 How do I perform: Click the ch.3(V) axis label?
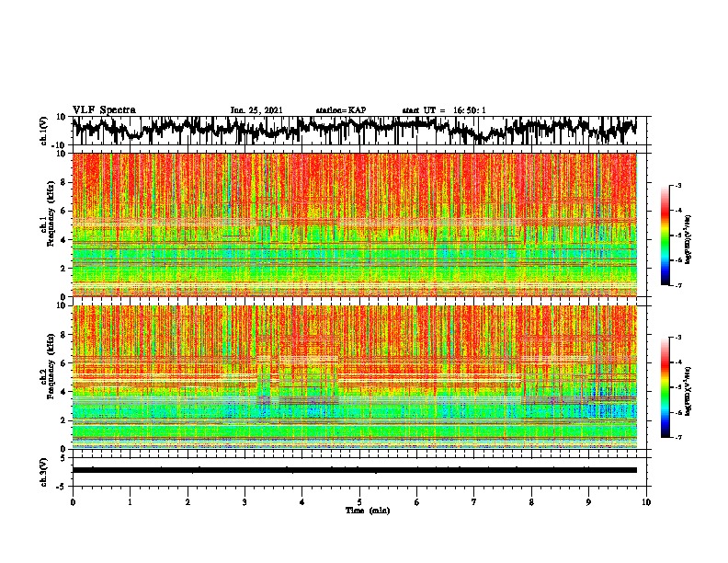click(43, 472)
